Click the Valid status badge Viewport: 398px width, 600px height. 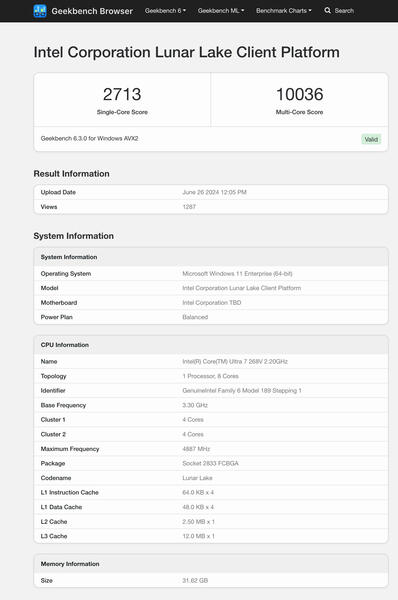click(371, 139)
